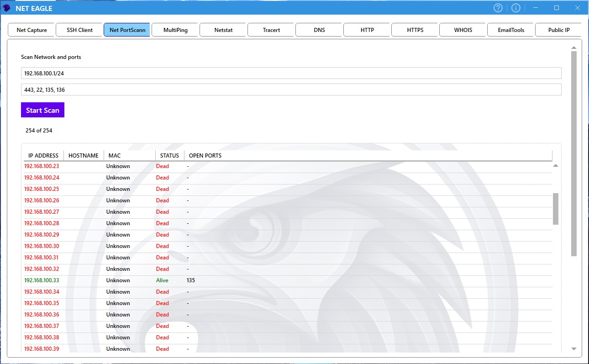Switch to the Tracert tab

(x=271, y=30)
